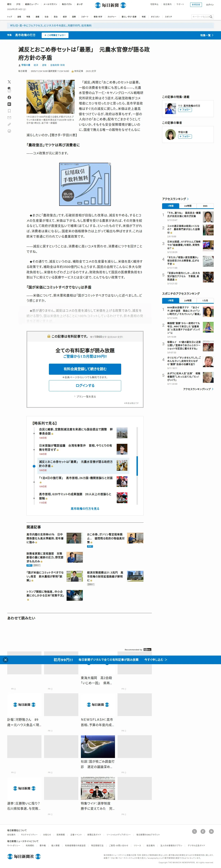
Task: Click the Mainichi Shimbun header logo
Action: tap(110, 5)
